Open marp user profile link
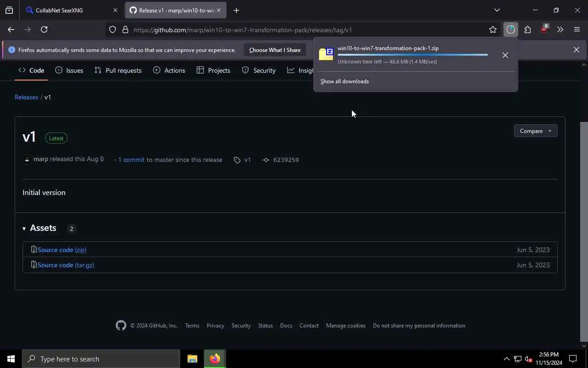This screenshot has width=588, height=368. 41,159
